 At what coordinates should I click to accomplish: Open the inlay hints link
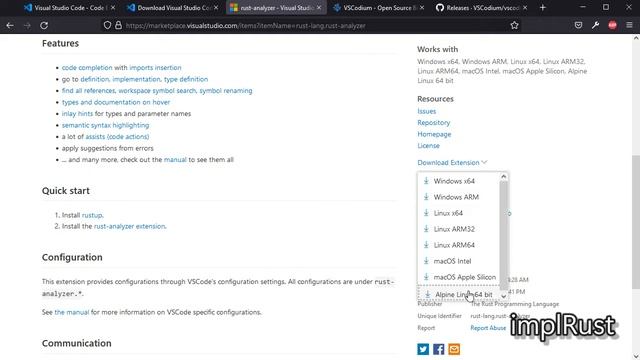tap(77, 113)
